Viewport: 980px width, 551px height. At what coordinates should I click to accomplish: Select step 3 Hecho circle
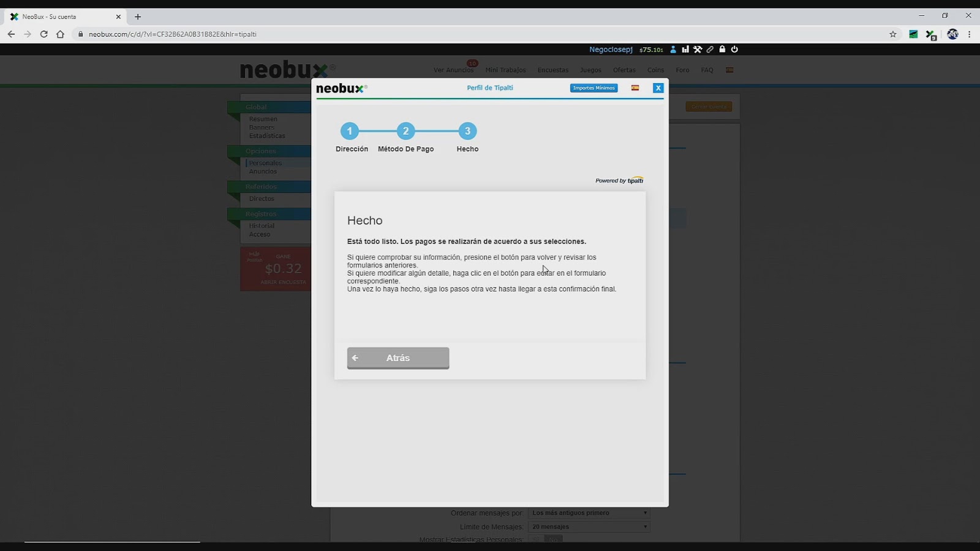coord(467,131)
